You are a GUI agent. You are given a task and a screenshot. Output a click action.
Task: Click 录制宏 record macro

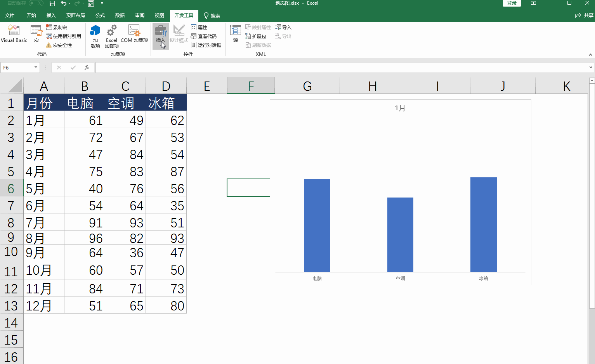tap(57, 27)
